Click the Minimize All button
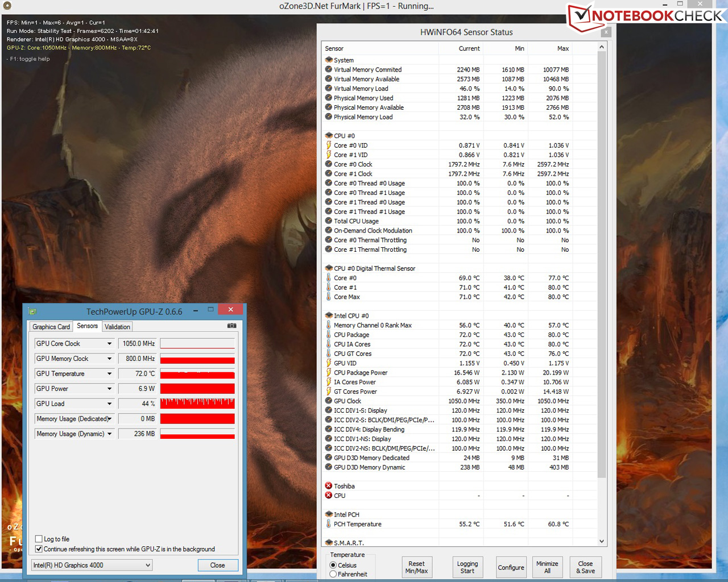 coord(547,567)
